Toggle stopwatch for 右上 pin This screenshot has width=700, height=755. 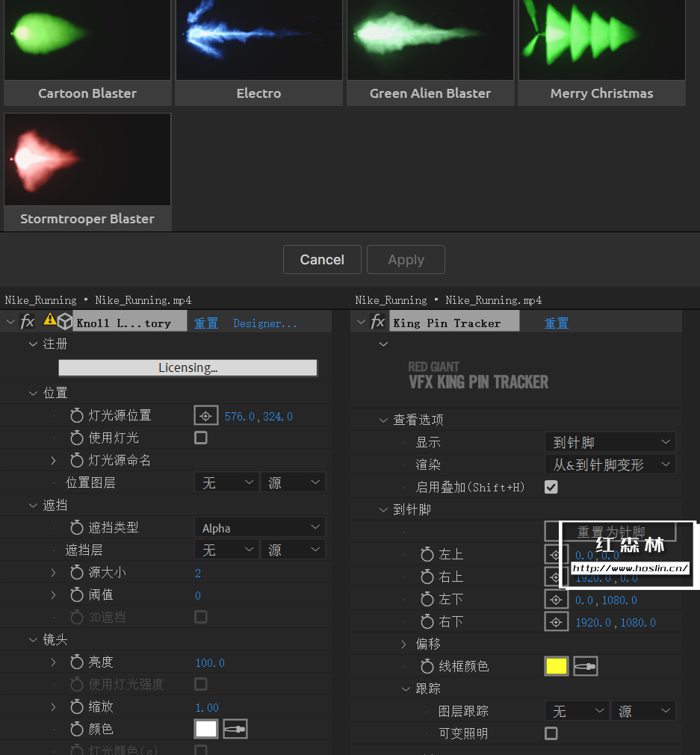[x=427, y=577]
